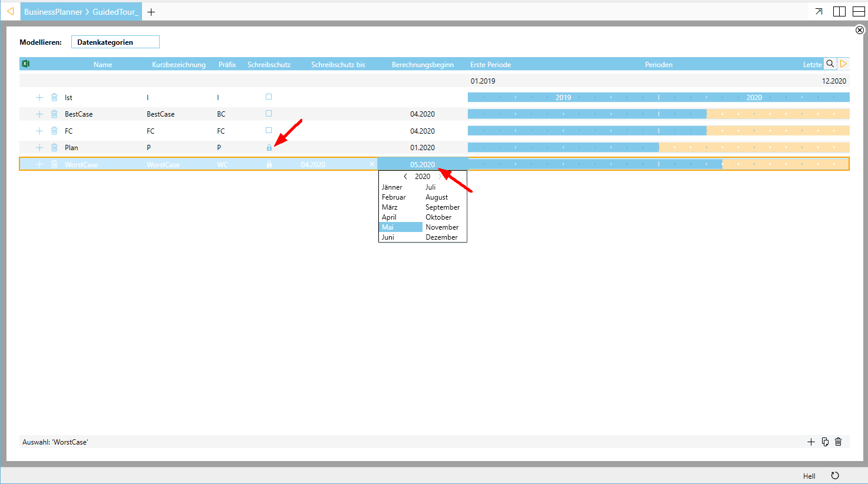Screen dimensions: 868x484
Task: Choose Juni in the month picker
Action: [x=388, y=237]
